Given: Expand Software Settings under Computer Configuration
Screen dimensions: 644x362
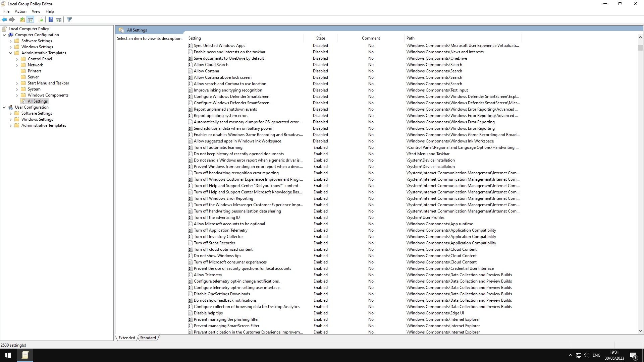Looking at the screenshot, I should pos(10,41).
